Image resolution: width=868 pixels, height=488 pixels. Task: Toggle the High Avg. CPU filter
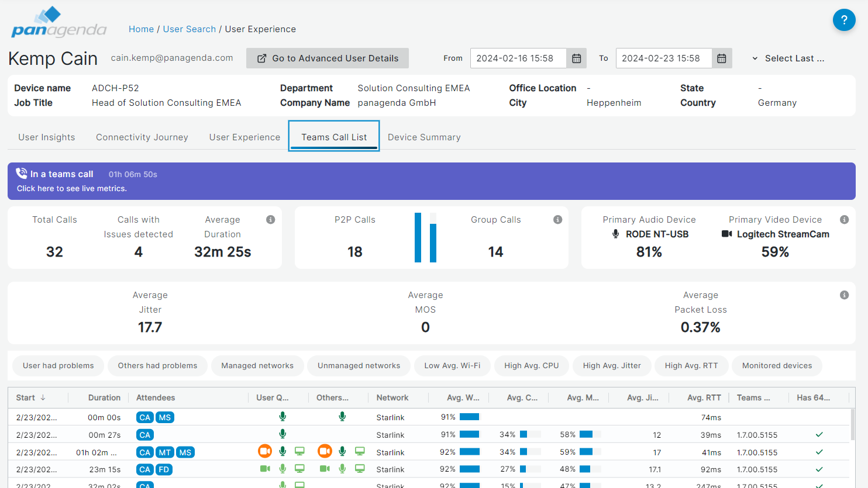click(532, 366)
